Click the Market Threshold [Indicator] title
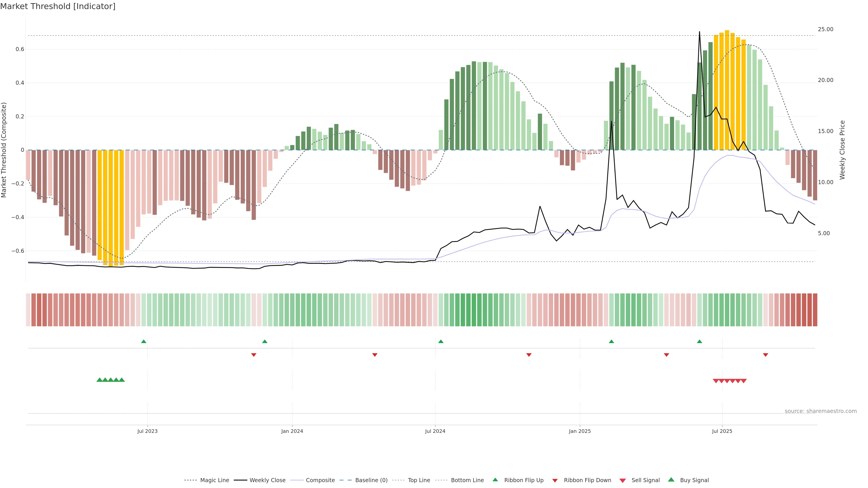The height and width of the screenshot is (488, 868). [x=58, y=6]
